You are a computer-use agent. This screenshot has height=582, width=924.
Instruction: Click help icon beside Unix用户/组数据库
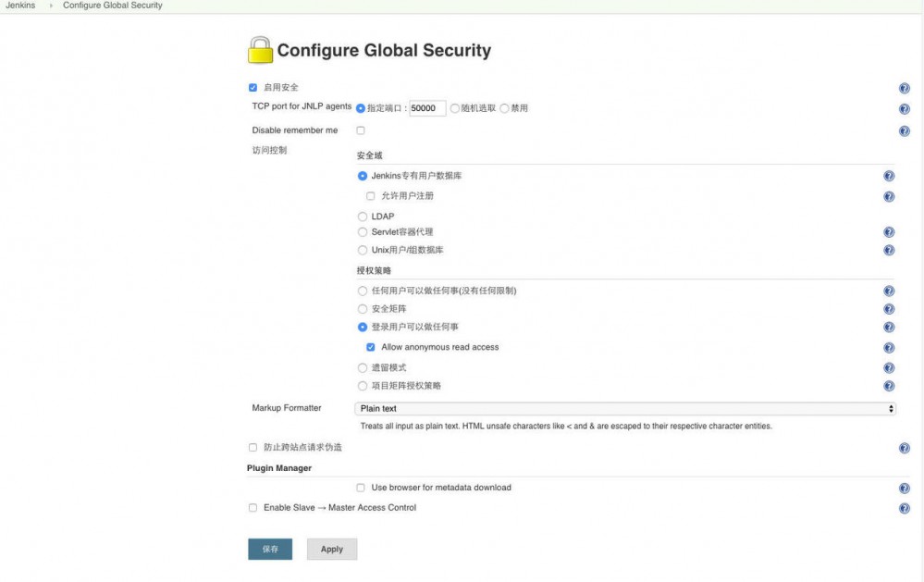coord(889,248)
